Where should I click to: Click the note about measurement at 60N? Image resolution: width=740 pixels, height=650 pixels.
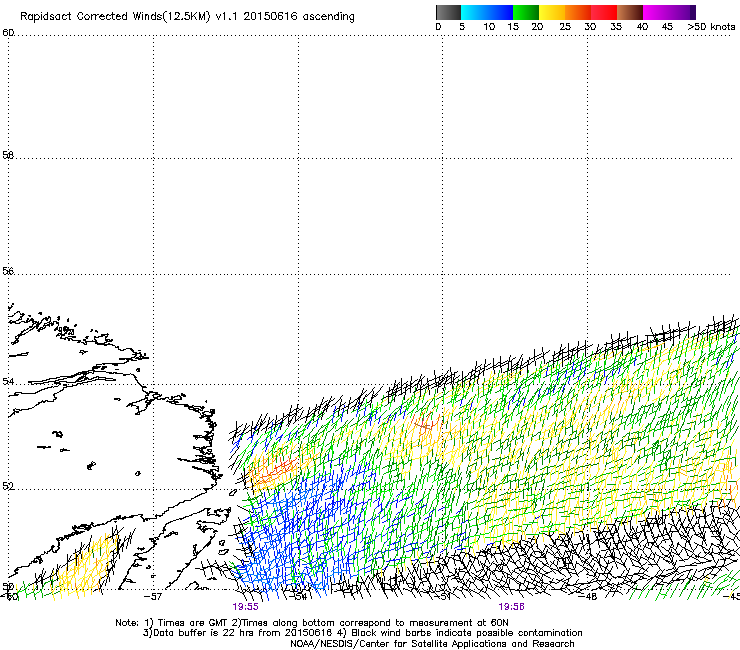click(370, 623)
